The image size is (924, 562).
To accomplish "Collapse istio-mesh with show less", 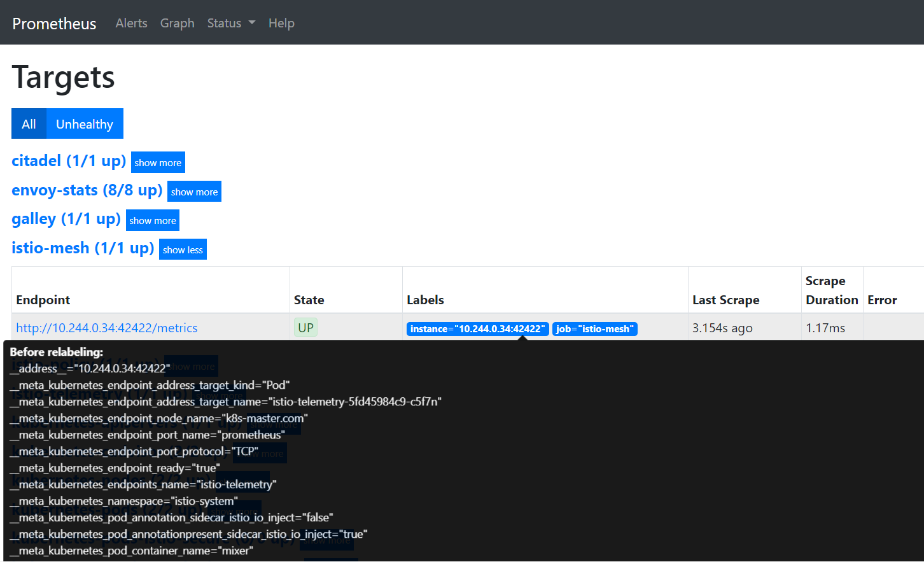I will coord(183,250).
